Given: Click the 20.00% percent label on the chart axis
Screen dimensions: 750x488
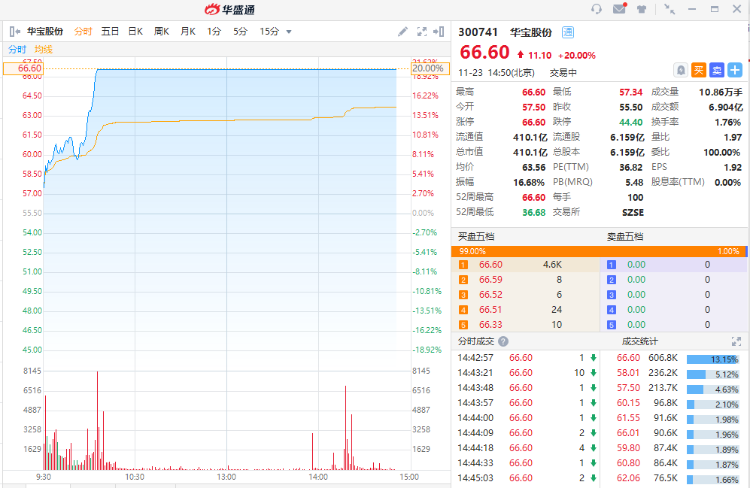Looking at the screenshot, I should click(430, 68).
